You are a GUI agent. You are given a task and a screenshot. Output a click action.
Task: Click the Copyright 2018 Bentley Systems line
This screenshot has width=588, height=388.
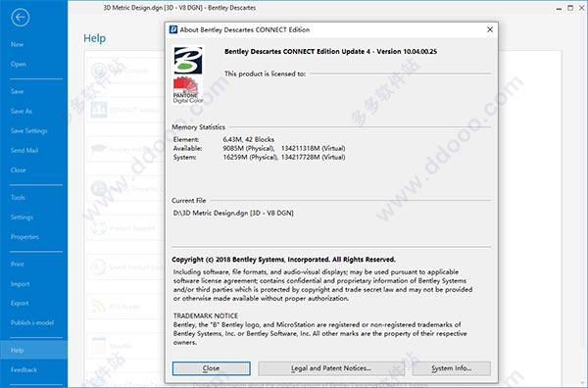283,260
